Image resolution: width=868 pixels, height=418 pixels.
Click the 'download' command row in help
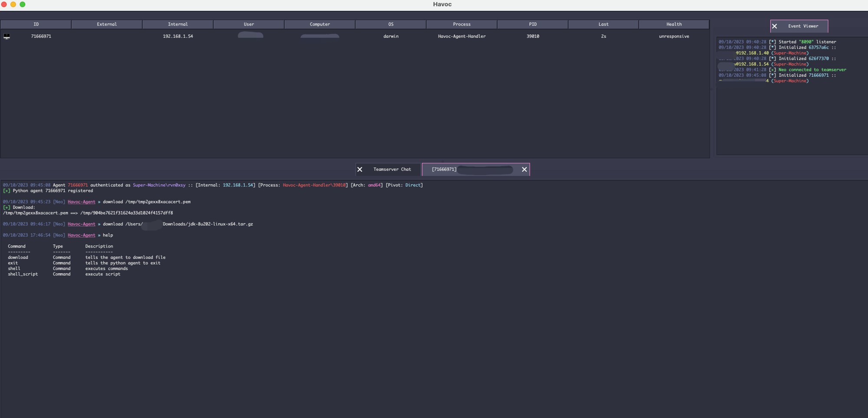click(87, 258)
